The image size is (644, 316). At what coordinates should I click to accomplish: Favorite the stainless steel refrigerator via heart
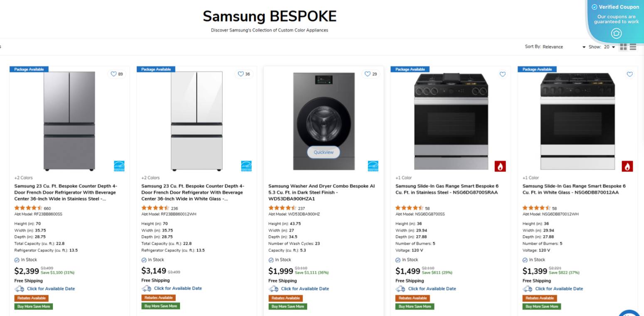114,74
